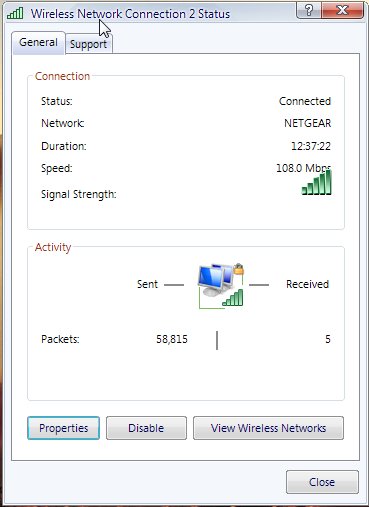
Task: Click the green Signal Strength bars indicator
Action: coord(317,182)
